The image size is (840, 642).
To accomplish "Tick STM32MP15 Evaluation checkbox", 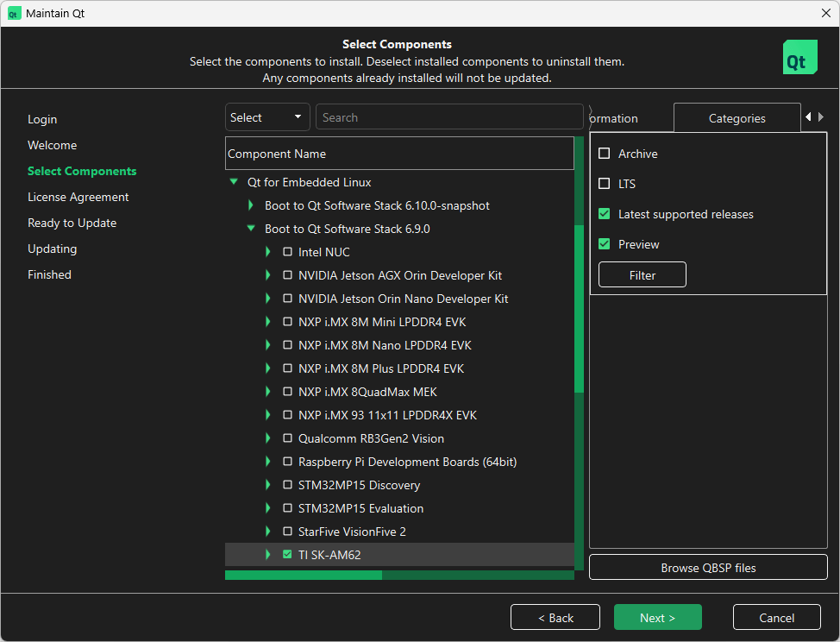I will coord(288,508).
